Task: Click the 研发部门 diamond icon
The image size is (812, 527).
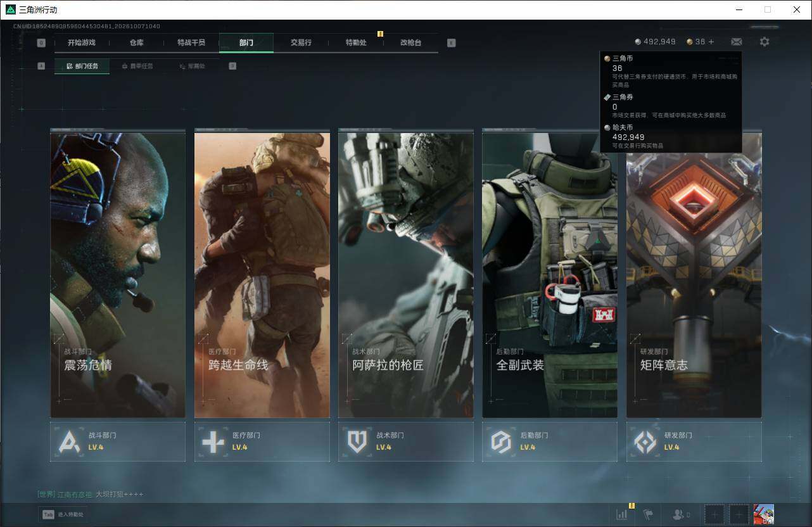Action: [x=645, y=441]
